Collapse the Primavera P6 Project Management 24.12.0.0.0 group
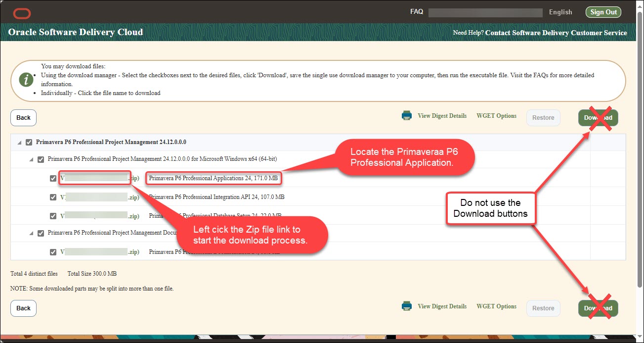Image resolution: width=644 pixels, height=343 pixels. point(19,142)
